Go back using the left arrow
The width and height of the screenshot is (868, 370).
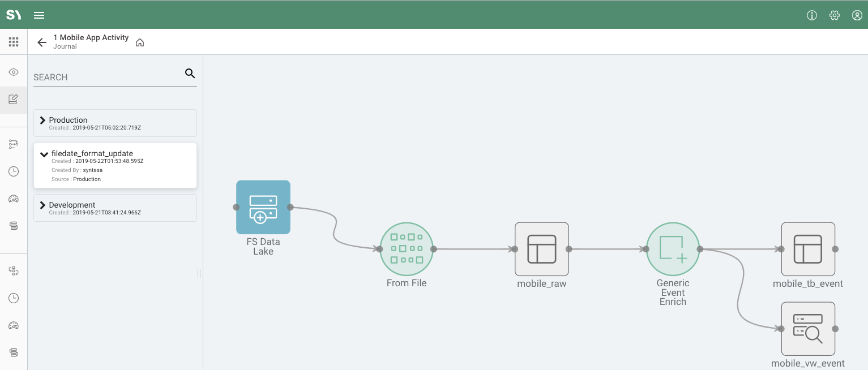42,42
